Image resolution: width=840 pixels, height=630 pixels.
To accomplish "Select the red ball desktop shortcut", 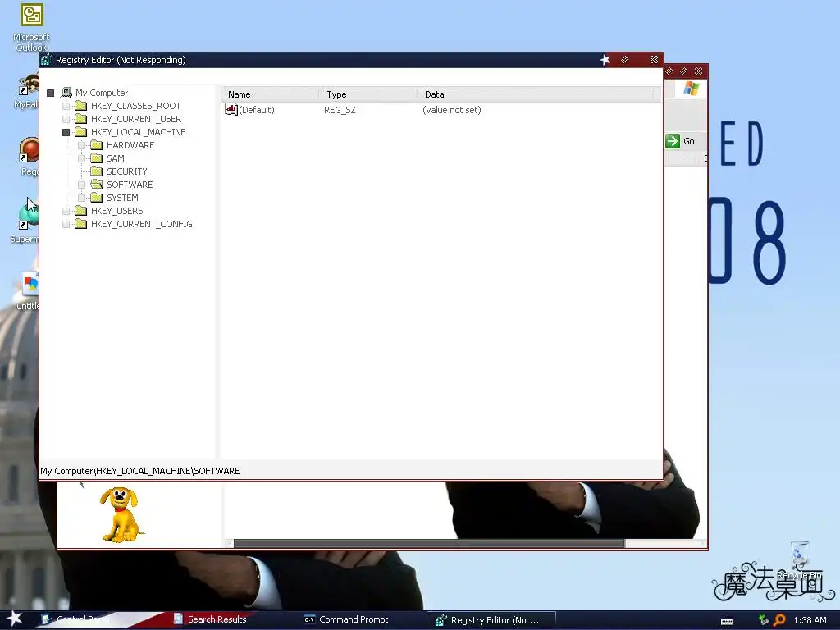I will (x=29, y=156).
